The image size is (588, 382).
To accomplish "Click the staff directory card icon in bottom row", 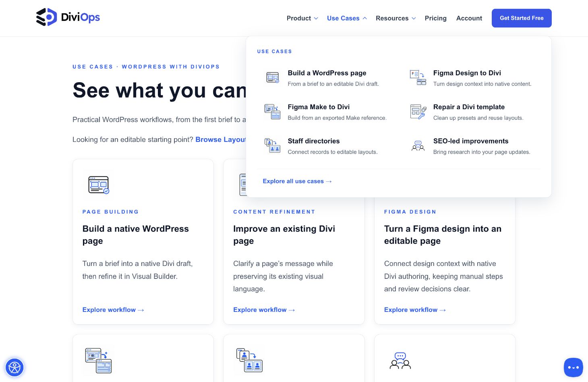I will pos(249,360).
